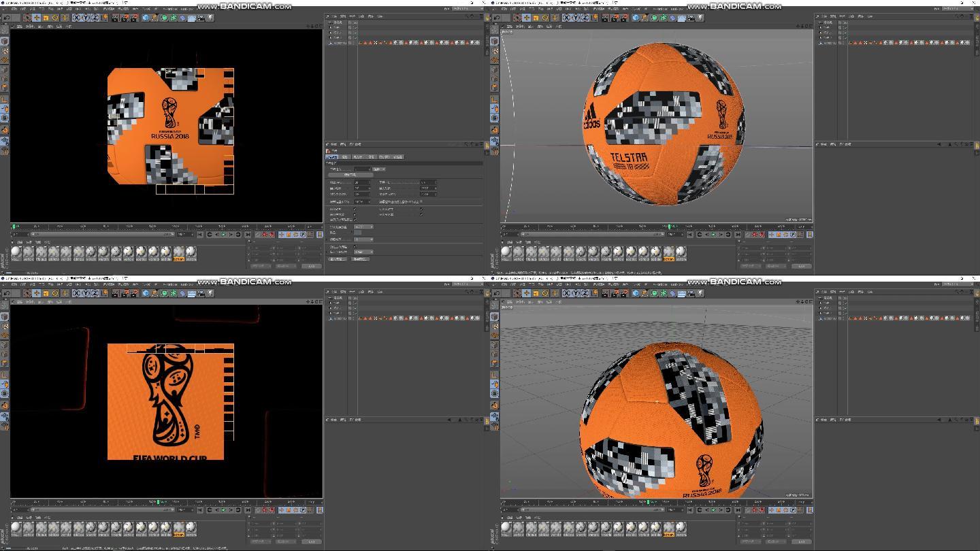Click wide button below first attribute field

(x=350, y=175)
